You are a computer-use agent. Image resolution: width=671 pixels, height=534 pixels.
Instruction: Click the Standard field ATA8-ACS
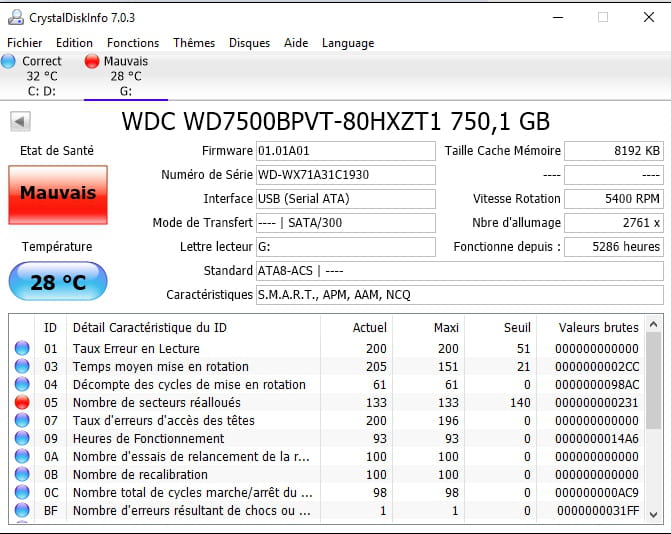460,270
